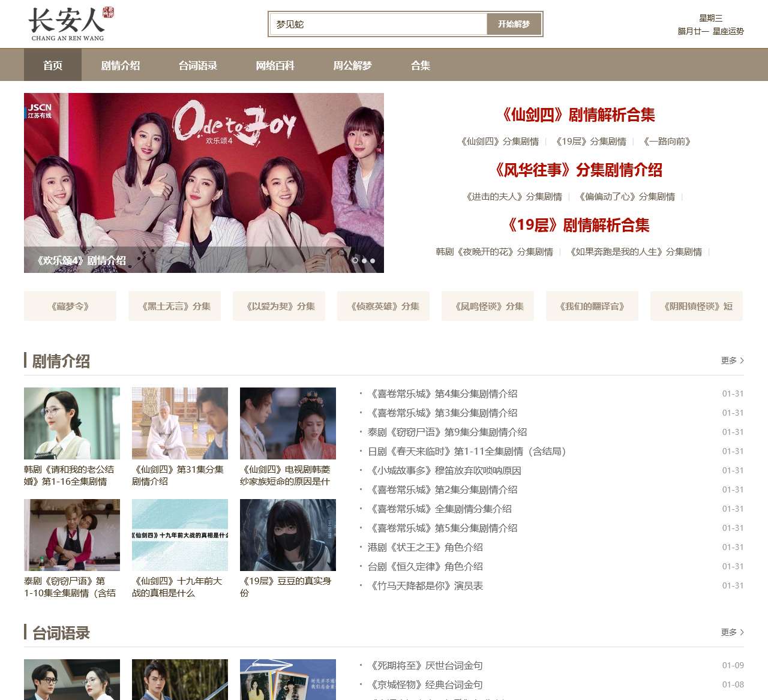Open 《喜卷常乐城》第4集分集剧情介绍
768x700 pixels.
point(443,393)
